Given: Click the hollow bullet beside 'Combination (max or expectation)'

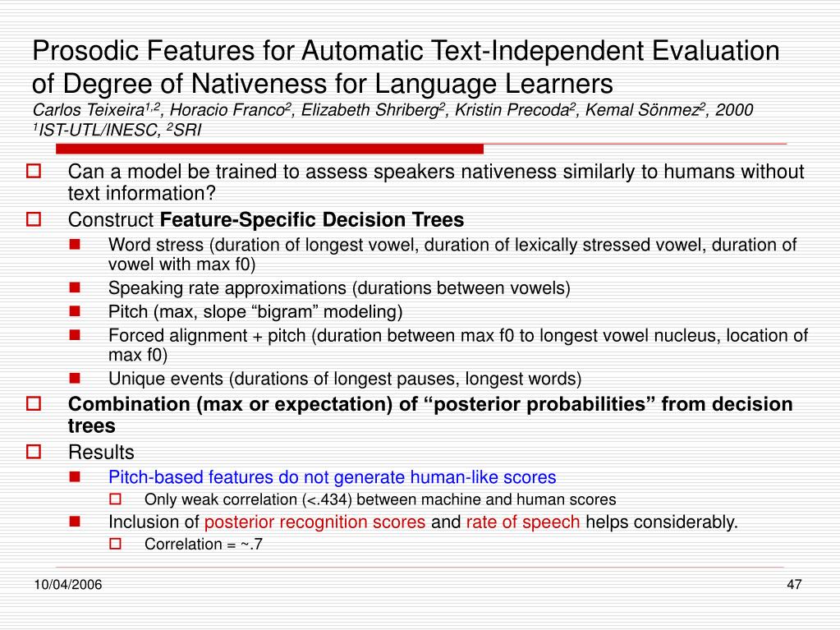Looking at the screenshot, I should click(34, 403).
